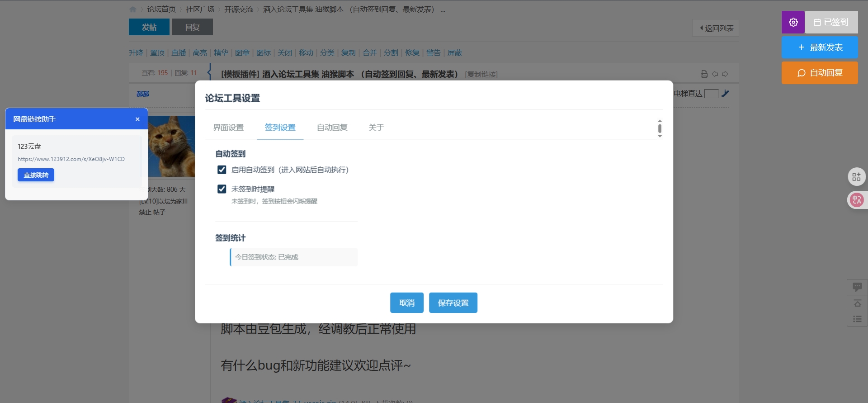Go to 论坛首页 breadcrumb link
The image size is (868, 403).
tap(161, 9)
